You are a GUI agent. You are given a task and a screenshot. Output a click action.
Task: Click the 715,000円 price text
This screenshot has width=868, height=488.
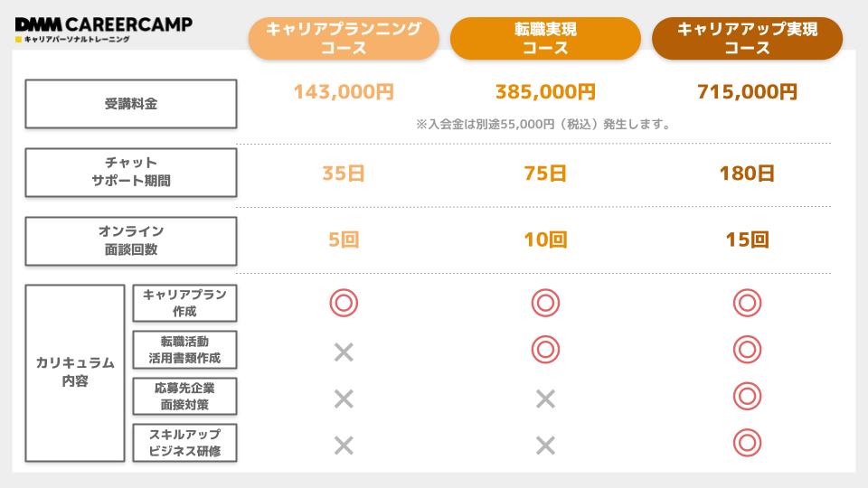748,92
